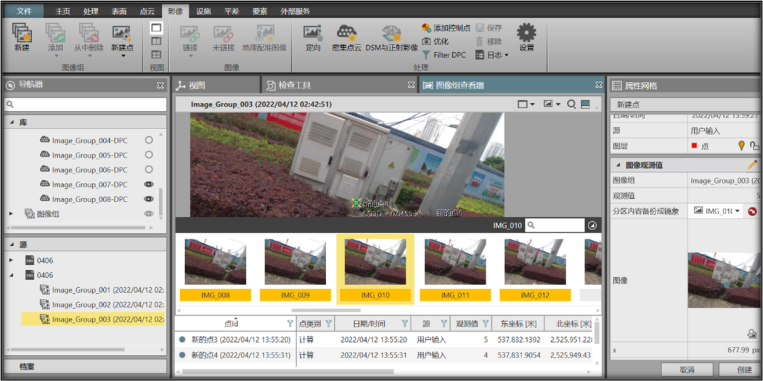Expand the 图像组 tree node
Image resolution: width=763 pixels, height=381 pixels.
click(x=12, y=214)
